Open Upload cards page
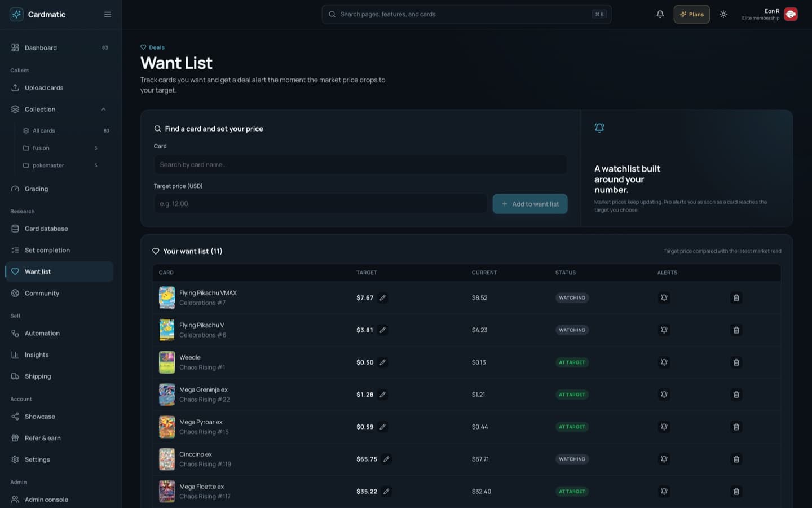Viewport: 812px width, 508px height. tap(59, 88)
